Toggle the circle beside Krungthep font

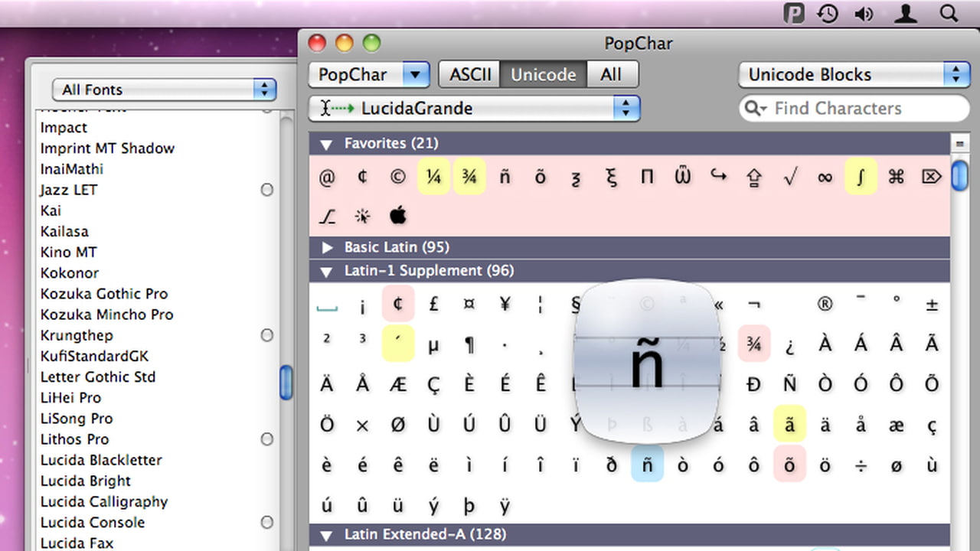(x=266, y=335)
